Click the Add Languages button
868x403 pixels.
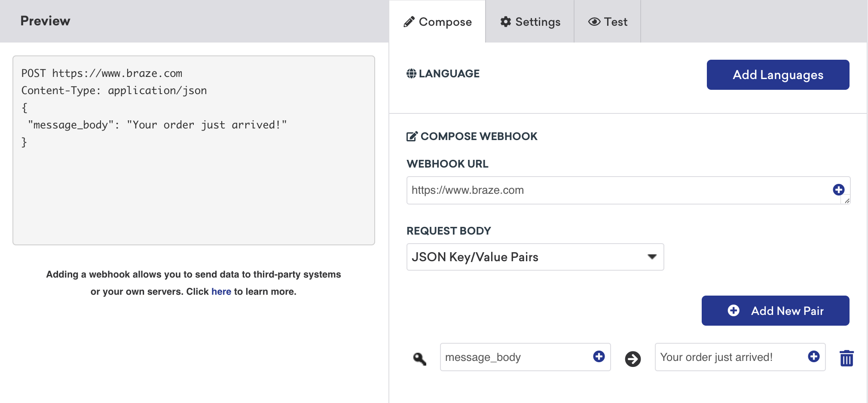tap(778, 75)
